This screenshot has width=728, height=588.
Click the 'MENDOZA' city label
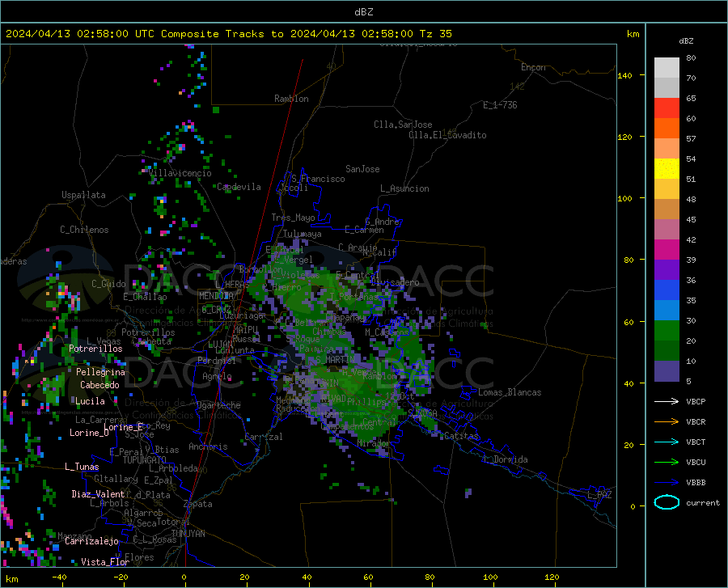point(216,296)
